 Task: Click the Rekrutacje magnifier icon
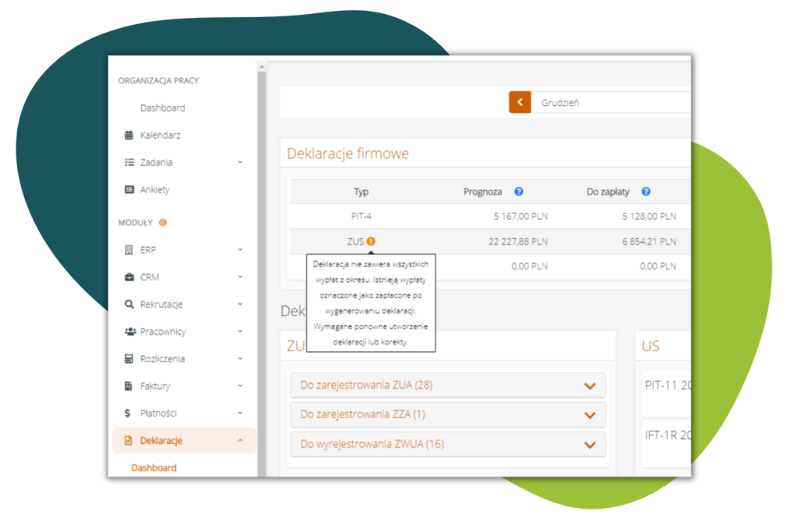[x=129, y=305]
